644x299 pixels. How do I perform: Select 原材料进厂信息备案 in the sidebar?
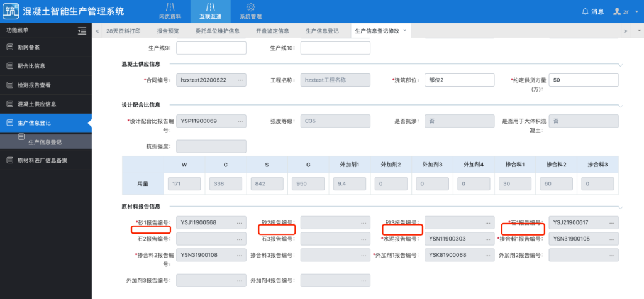click(45, 160)
